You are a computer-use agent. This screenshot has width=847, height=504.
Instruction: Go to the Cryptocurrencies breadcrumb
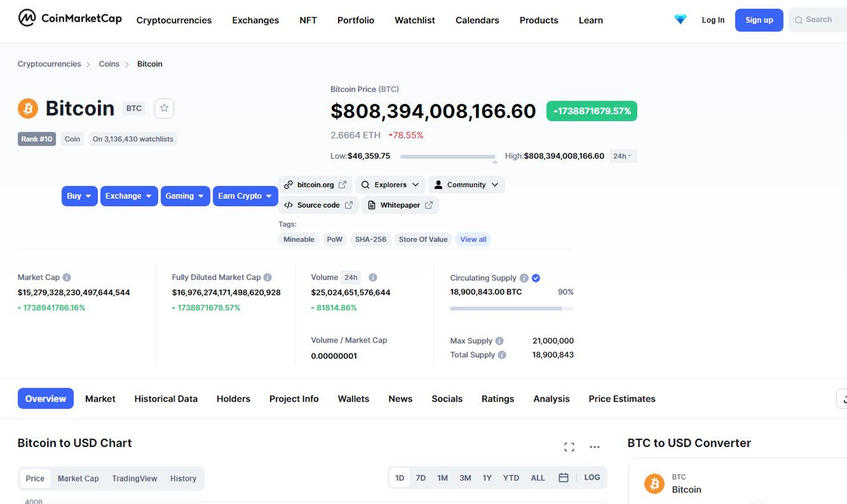click(49, 64)
